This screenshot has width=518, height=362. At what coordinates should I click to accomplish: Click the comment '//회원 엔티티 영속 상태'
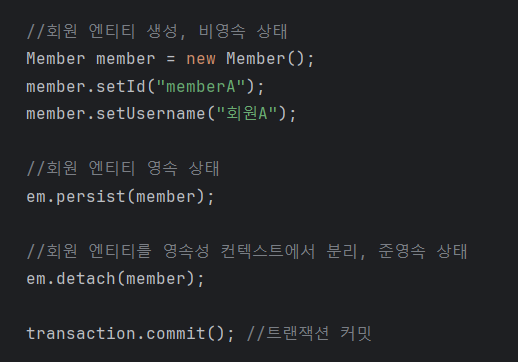click(x=123, y=168)
